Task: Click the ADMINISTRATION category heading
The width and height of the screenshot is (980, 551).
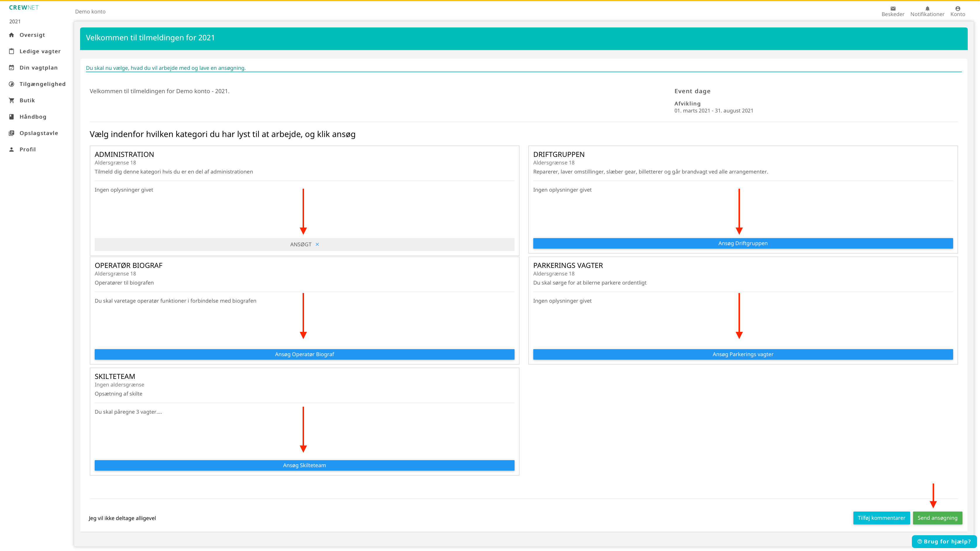Action: click(124, 154)
